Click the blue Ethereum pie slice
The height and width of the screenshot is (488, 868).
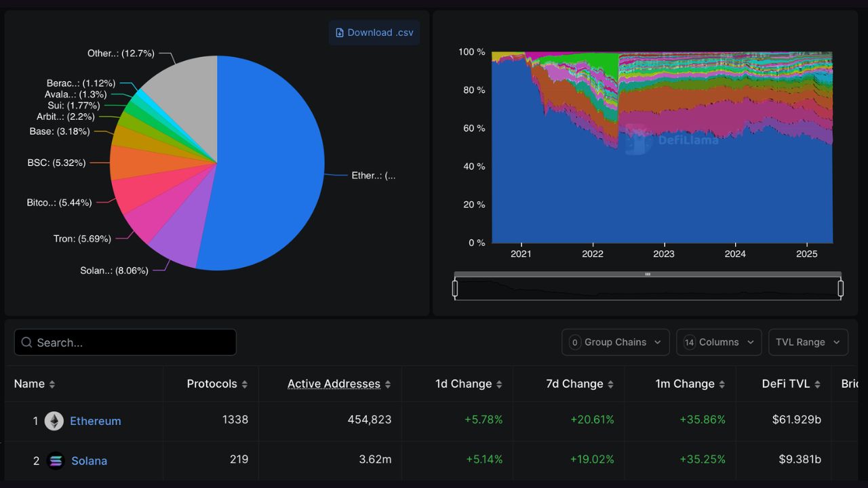tap(271, 163)
